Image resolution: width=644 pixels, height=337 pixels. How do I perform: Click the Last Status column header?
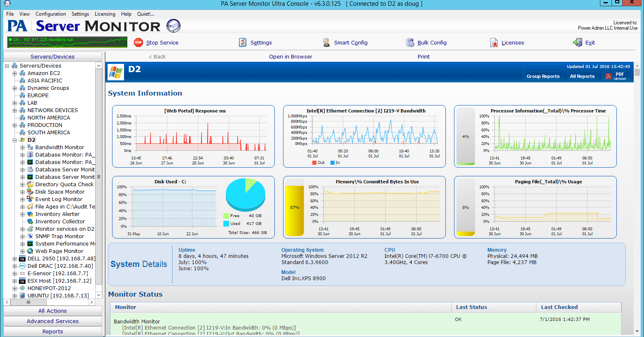tap(494, 307)
